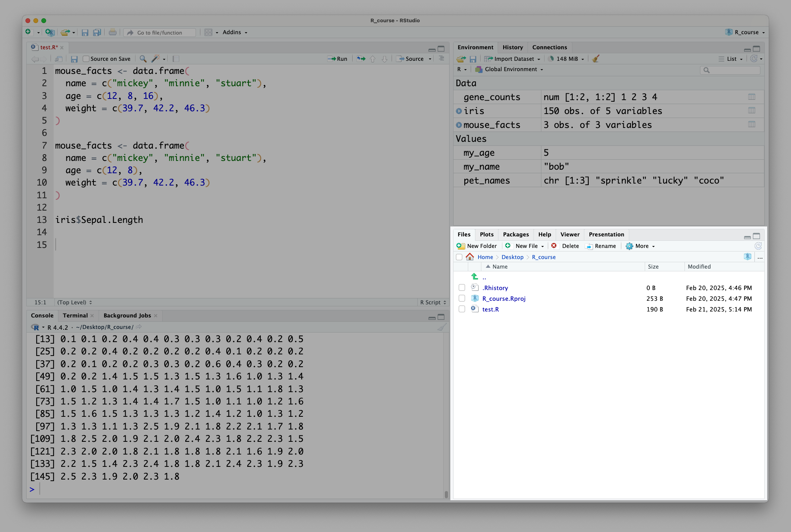Viewport: 791px width, 532px height.
Task: Click the magic wand code tools icon
Action: point(155,59)
